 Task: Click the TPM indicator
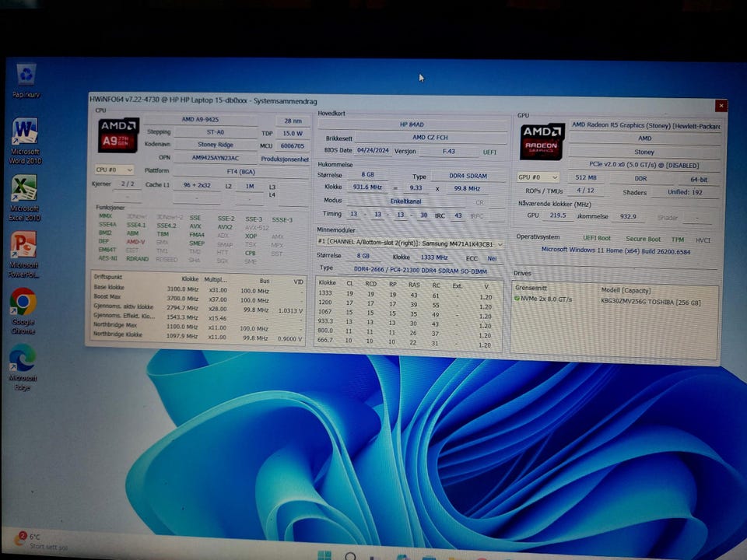pos(678,240)
